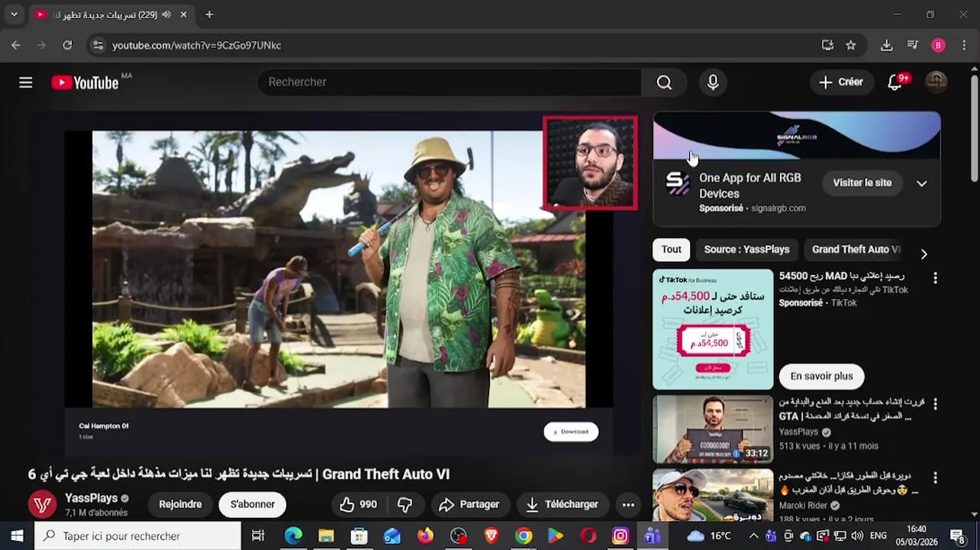Click the Télécharger button
The height and width of the screenshot is (550, 980).
click(562, 504)
